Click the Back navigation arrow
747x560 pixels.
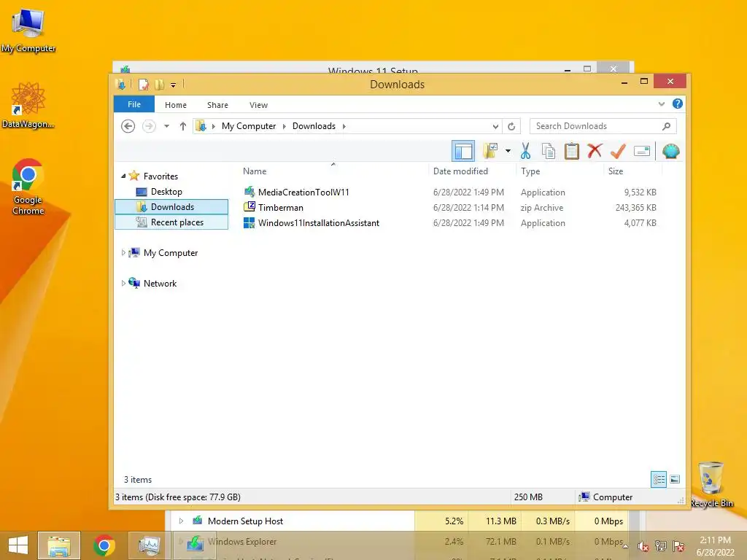point(128,126)
